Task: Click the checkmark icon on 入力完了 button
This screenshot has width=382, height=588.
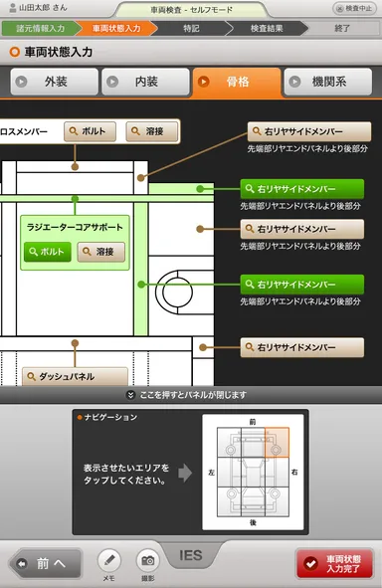Action: [x=310, y=563]
